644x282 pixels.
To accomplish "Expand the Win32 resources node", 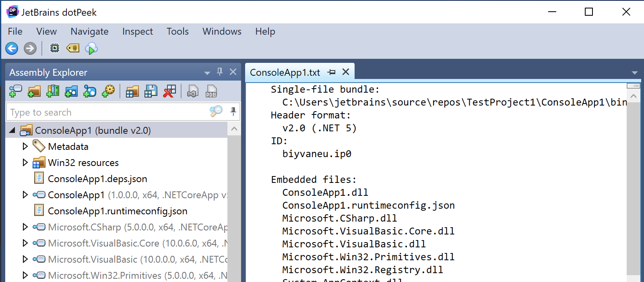I will pos(25,162).
